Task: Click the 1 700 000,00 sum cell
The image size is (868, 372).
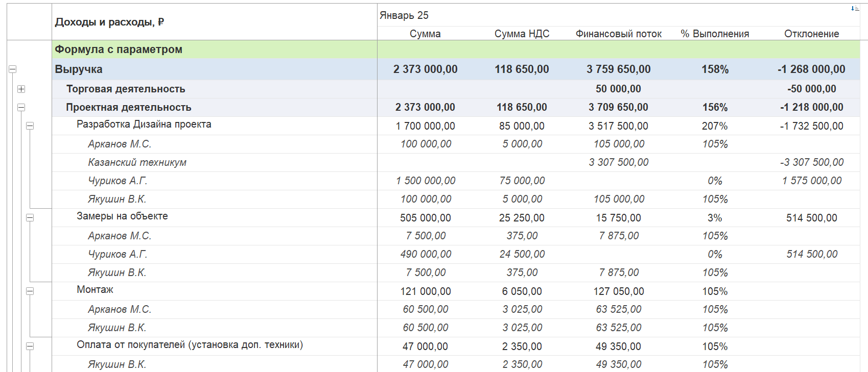Action: [425, 126]
